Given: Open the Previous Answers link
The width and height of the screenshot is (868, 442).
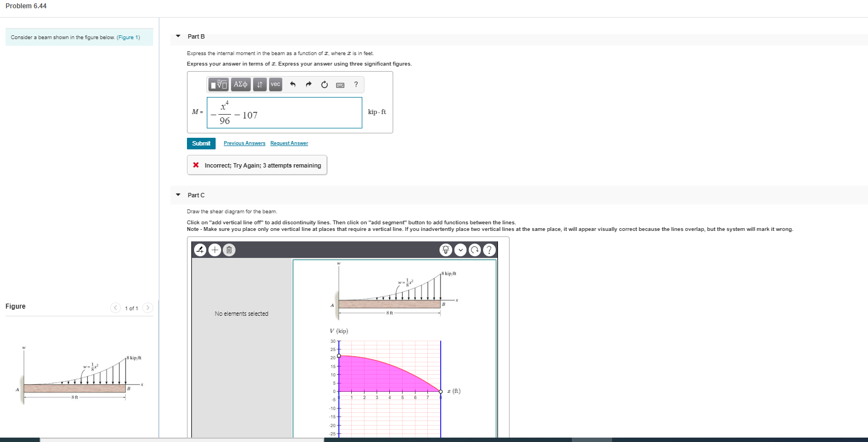Looking at the screenshot, I should [x=244, y=143].
